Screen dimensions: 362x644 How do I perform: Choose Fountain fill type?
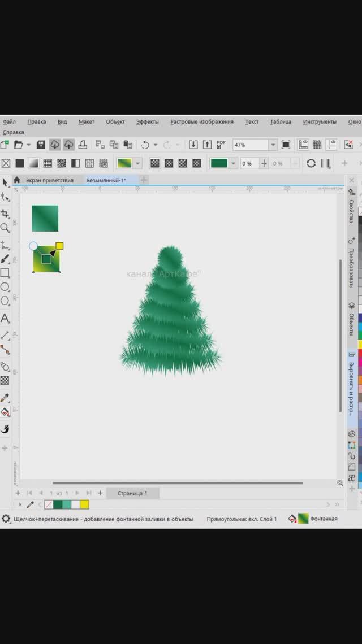(x=34, y=163)
